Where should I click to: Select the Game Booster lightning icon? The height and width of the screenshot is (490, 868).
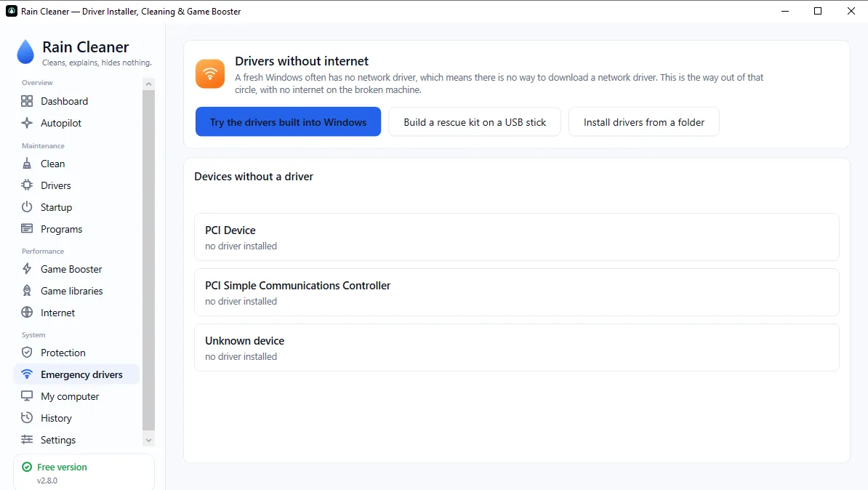pos(27,269)
